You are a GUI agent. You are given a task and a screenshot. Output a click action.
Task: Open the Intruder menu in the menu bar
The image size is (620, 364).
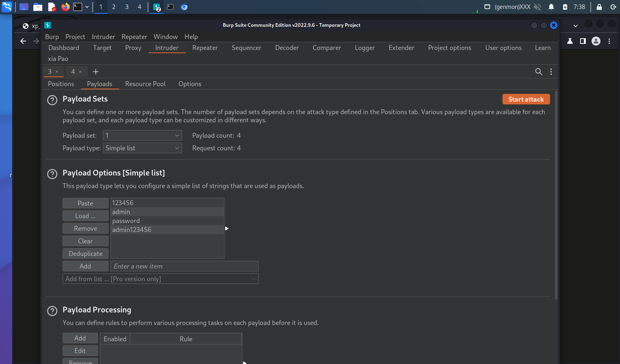pyautogui.click(x=103, y=37)
